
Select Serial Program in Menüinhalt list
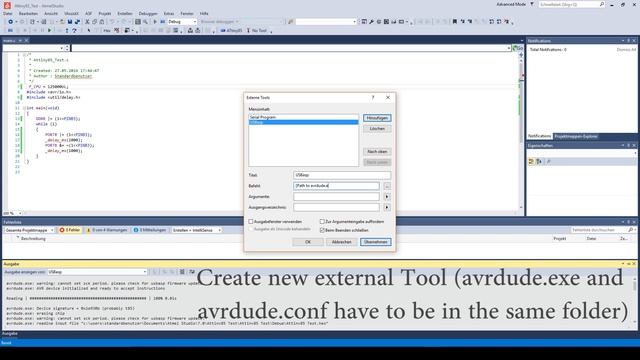point(303,117)
